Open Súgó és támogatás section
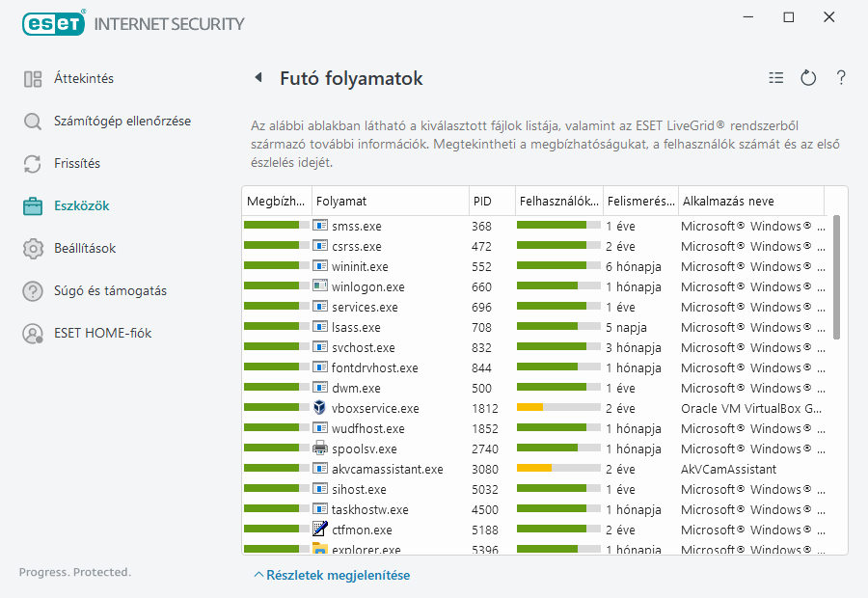This screenshot has width=868, height=598. [x=110, y=291]
